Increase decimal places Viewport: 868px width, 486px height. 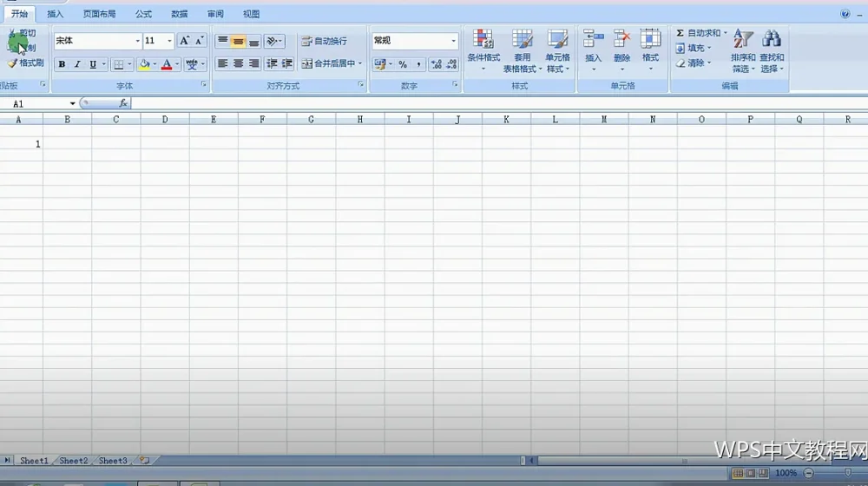(437, 64)
